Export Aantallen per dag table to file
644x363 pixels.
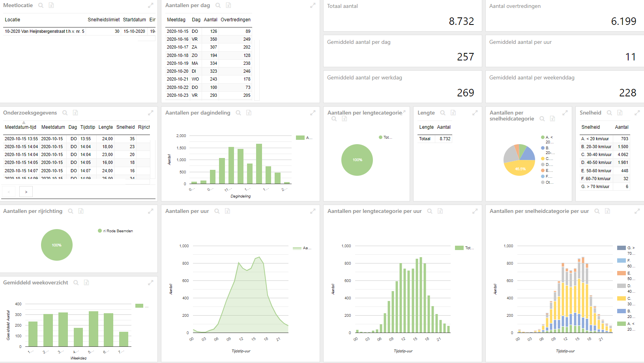228,6
